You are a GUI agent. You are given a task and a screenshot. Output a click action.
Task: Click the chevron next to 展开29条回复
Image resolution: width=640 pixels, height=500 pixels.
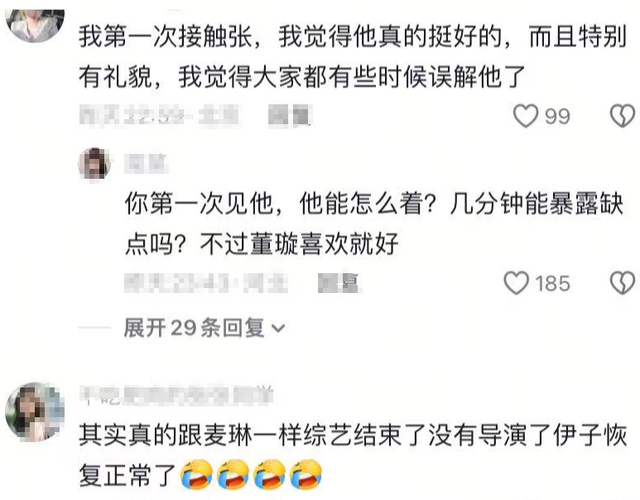click(278, 328)
